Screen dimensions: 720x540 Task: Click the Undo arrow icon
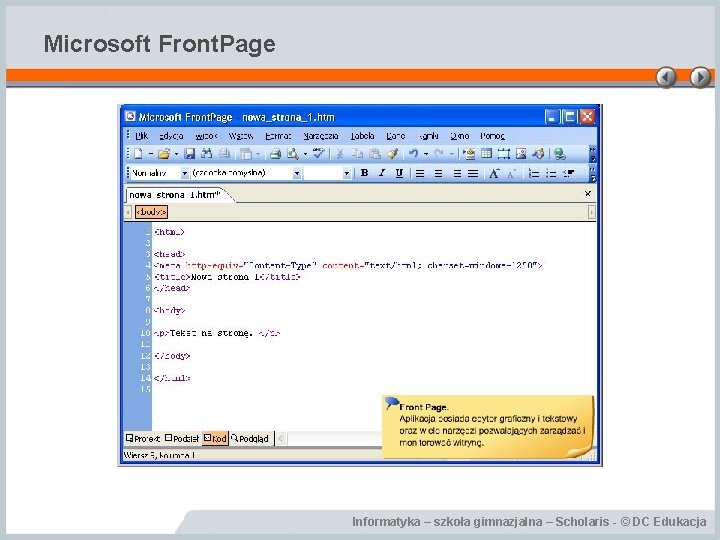click(x=413, y=154)
